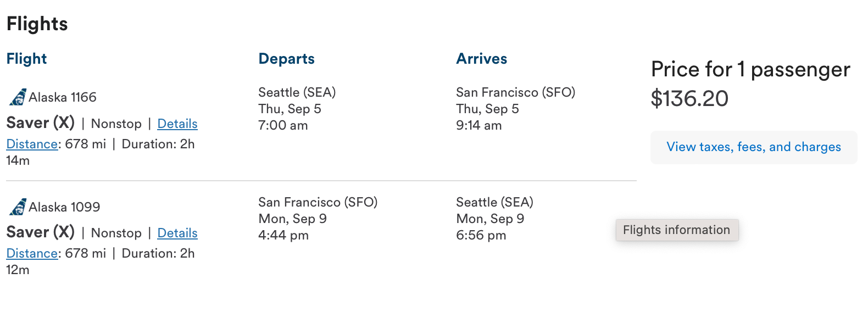The image size is (868, 323).
Task: Click the $136.20 price amount
Action: coord(689,99)
